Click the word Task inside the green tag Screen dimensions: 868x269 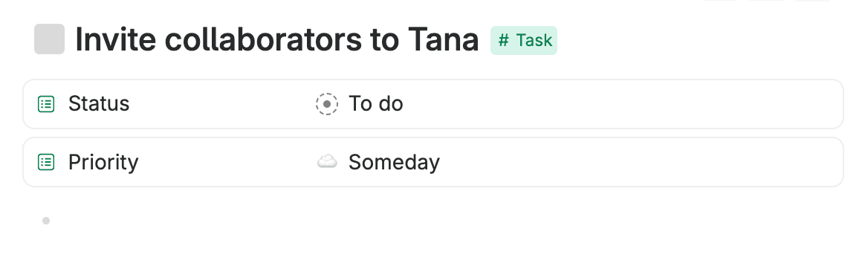534,40
